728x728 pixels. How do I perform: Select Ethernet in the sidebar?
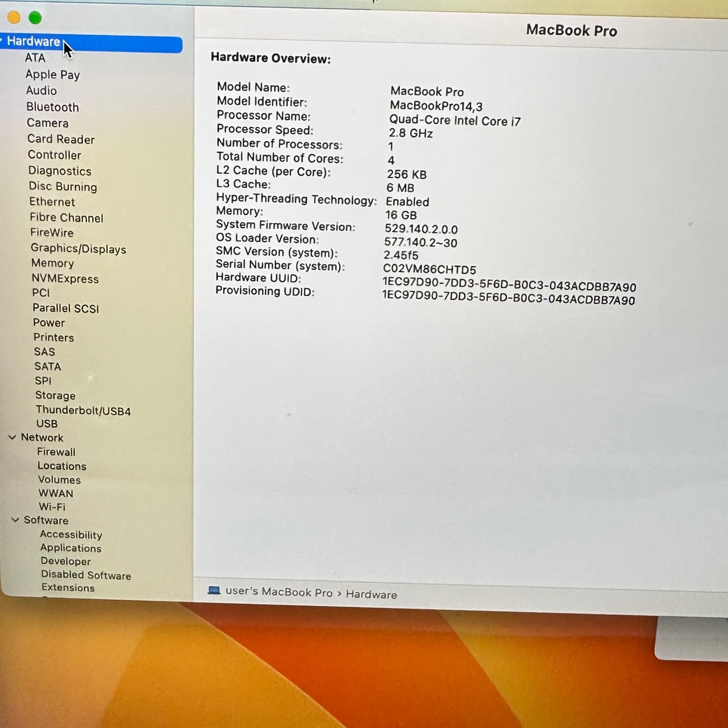point(52,201)
